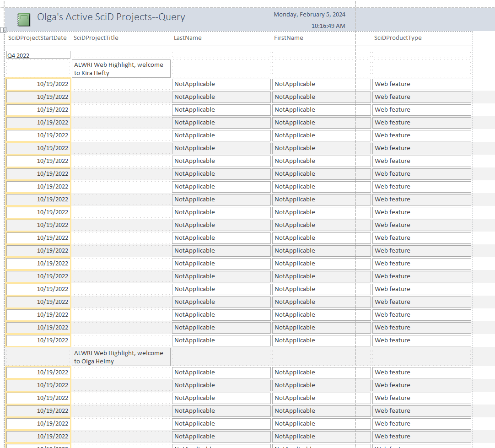Select the report title "Olga's Active SciD Projects--Query"
The width and height of the screenshot is (495, 448).
coord(111,17)
